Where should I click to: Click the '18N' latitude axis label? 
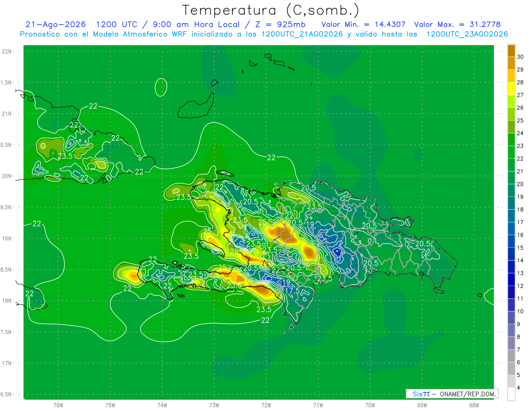pyautogui.click(x=7, y=301)
